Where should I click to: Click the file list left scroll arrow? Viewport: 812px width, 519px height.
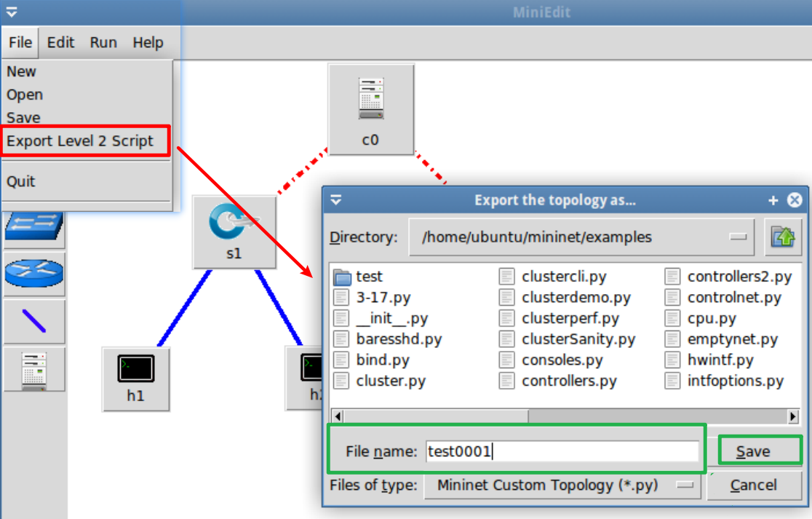click(x=338, y=416)
